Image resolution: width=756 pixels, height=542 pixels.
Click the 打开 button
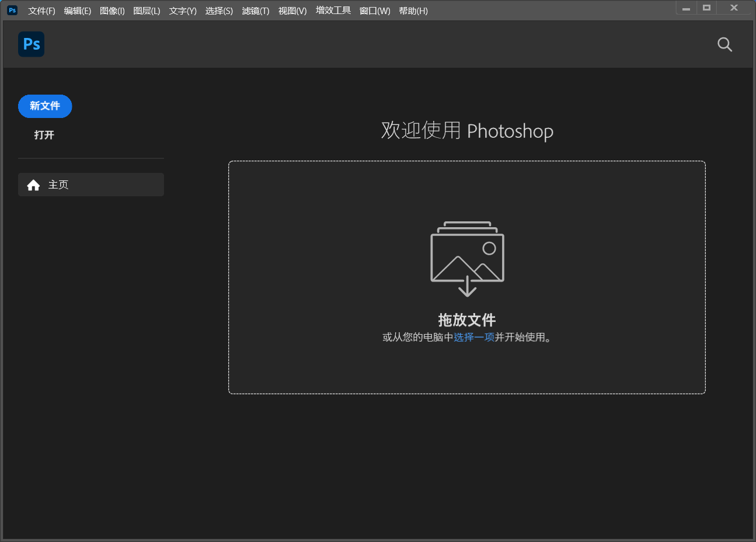coord(44,135)
